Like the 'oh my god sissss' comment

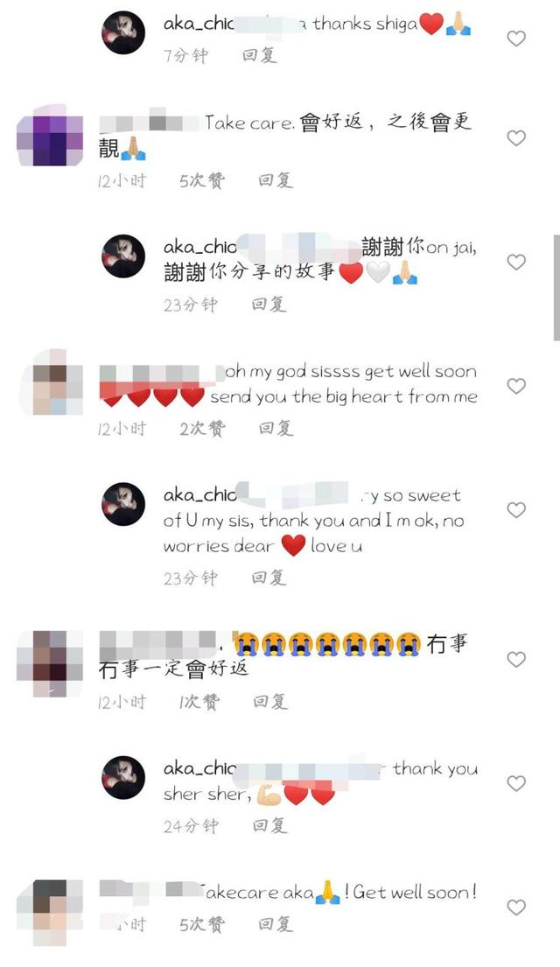tap(516, 386)
